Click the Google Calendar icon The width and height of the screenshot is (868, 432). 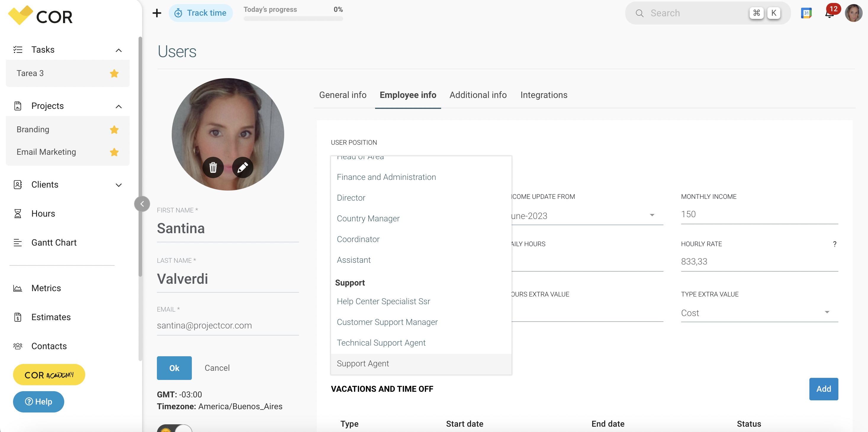[x=806, y=13]
